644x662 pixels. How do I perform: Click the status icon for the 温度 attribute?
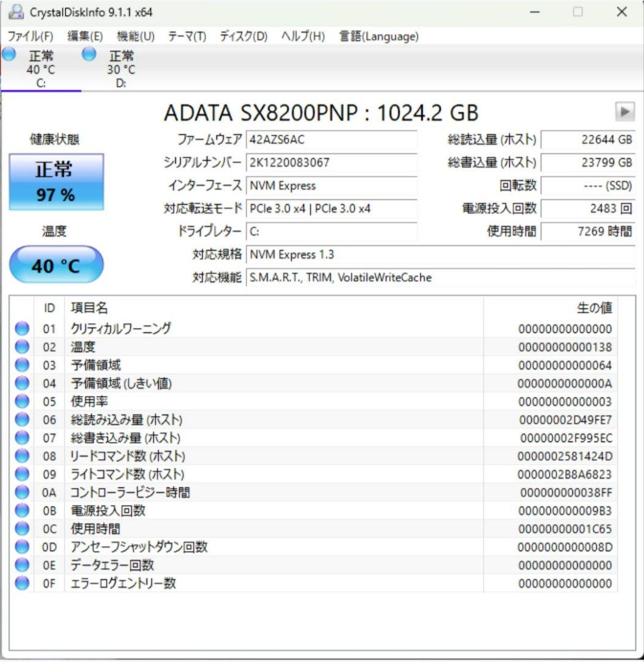tap(21, 347)
